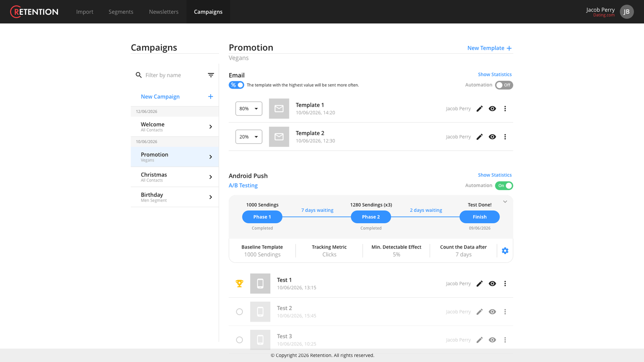Open the more options menu for Template 2
This screenshot has width=644, height=362.
coord(505,137)
